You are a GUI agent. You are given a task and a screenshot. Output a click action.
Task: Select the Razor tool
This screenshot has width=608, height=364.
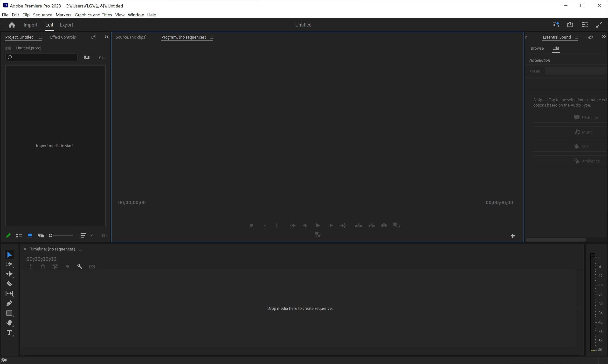point(9,284)
